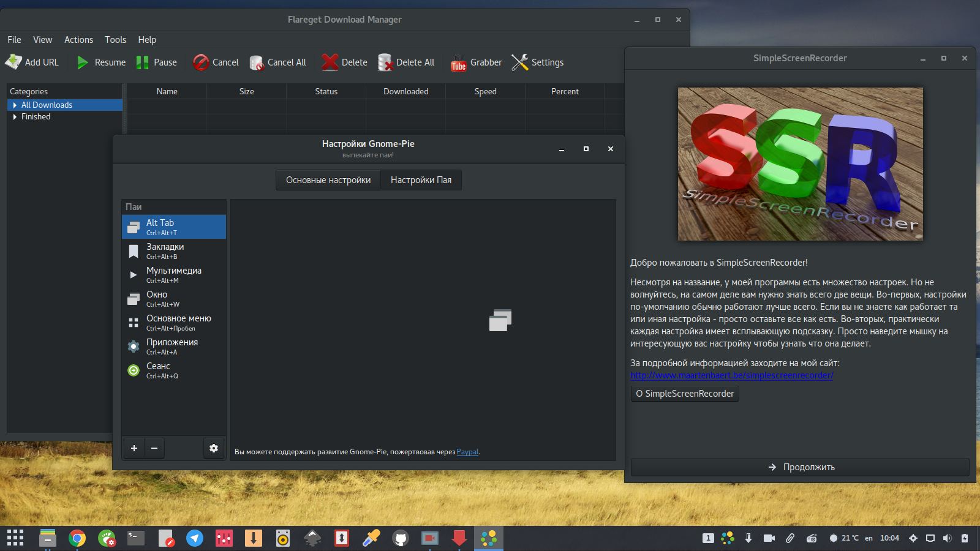
Task: Sort downloads by Size column
Action: tap(246, 91)
